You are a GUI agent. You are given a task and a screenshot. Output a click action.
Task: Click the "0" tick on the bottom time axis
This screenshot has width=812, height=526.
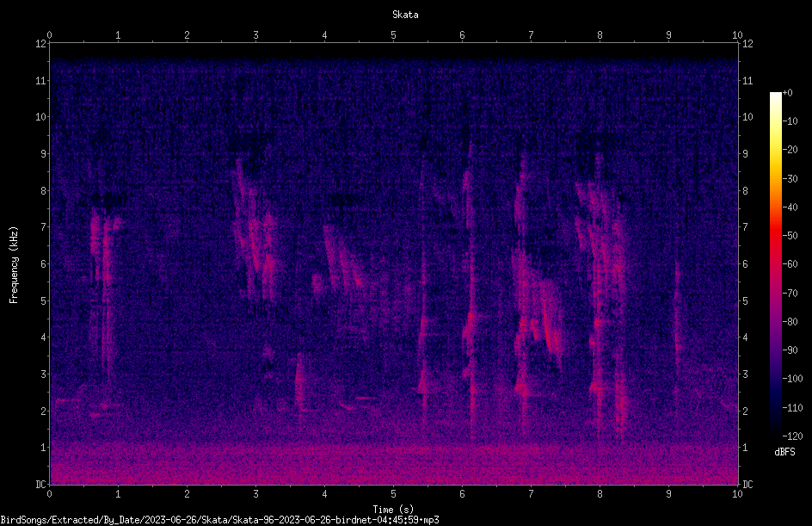click(49, 494)
